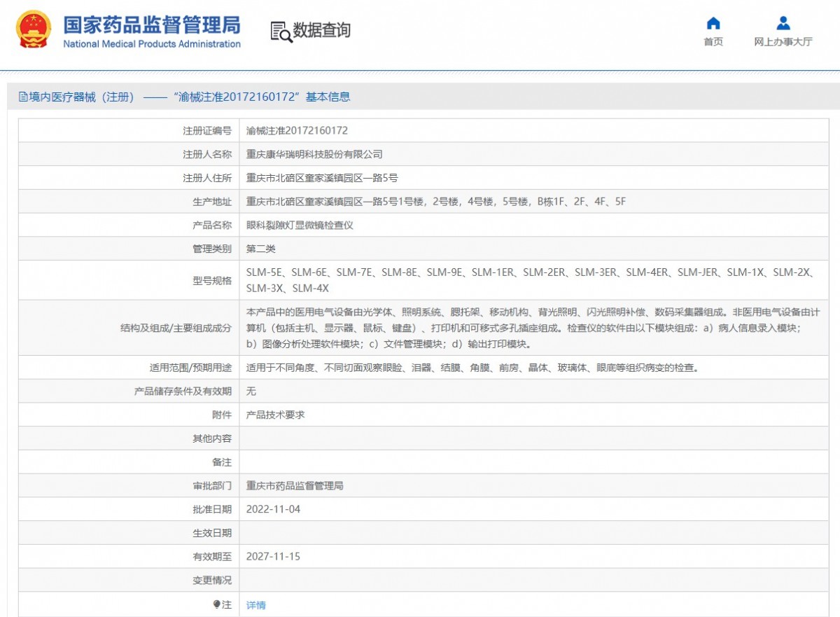Click expiry date 2027-11-15
840x617 pixels.
point(273,557)
